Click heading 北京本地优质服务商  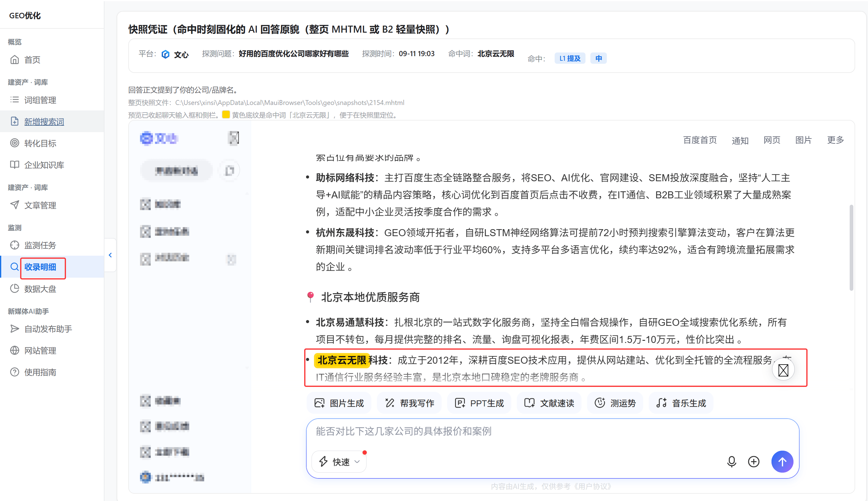click(x=370, y=297)
